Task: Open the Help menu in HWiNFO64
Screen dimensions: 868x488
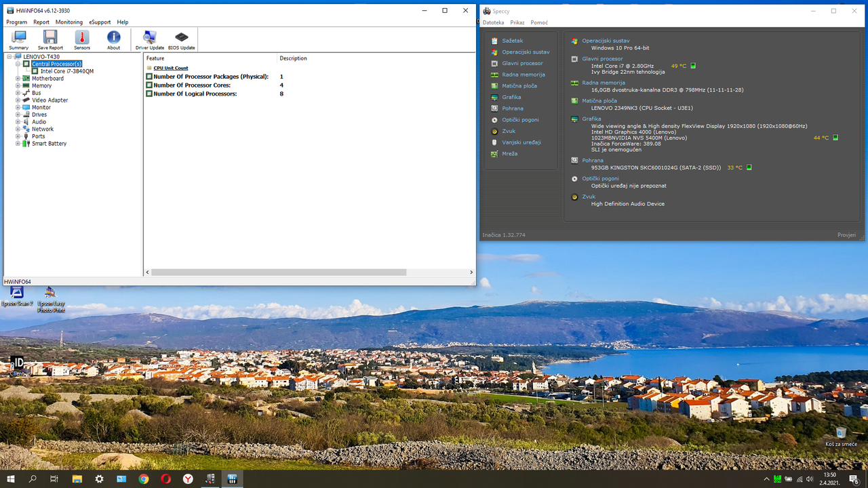Action: [122, 22]
